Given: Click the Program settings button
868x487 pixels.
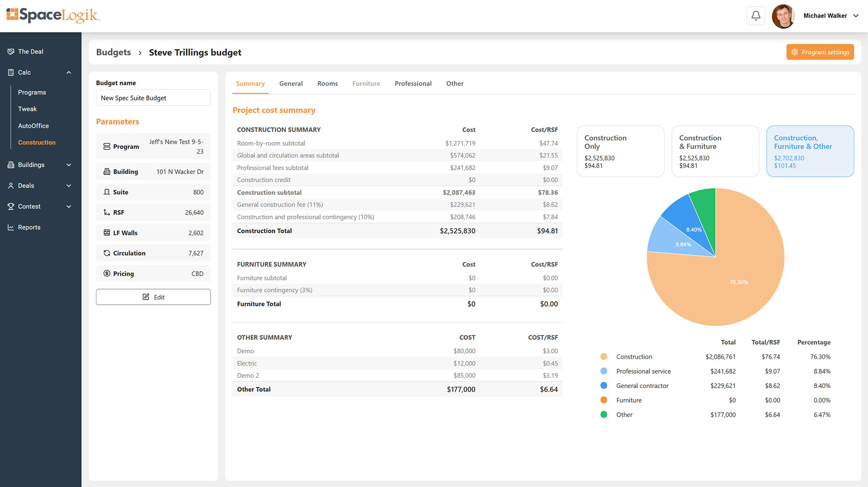Looking at the screenshot, I should (820, 52).
